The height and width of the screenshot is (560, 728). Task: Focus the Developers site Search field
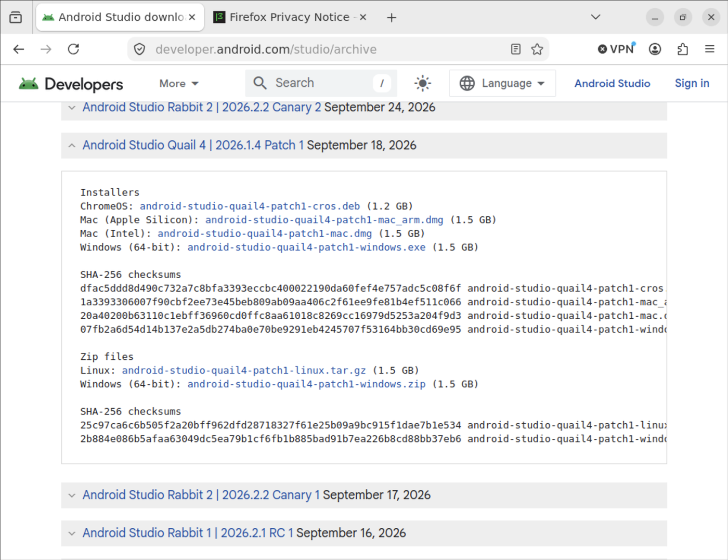click(x=321, y=83)
